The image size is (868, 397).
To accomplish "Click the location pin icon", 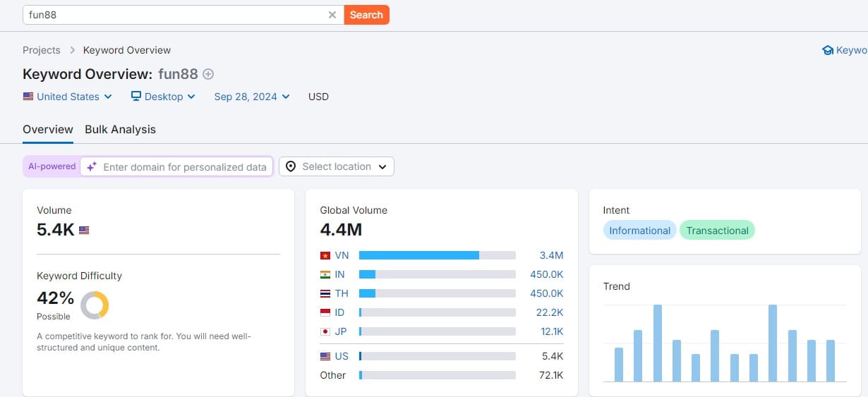I will coord(291,167).
